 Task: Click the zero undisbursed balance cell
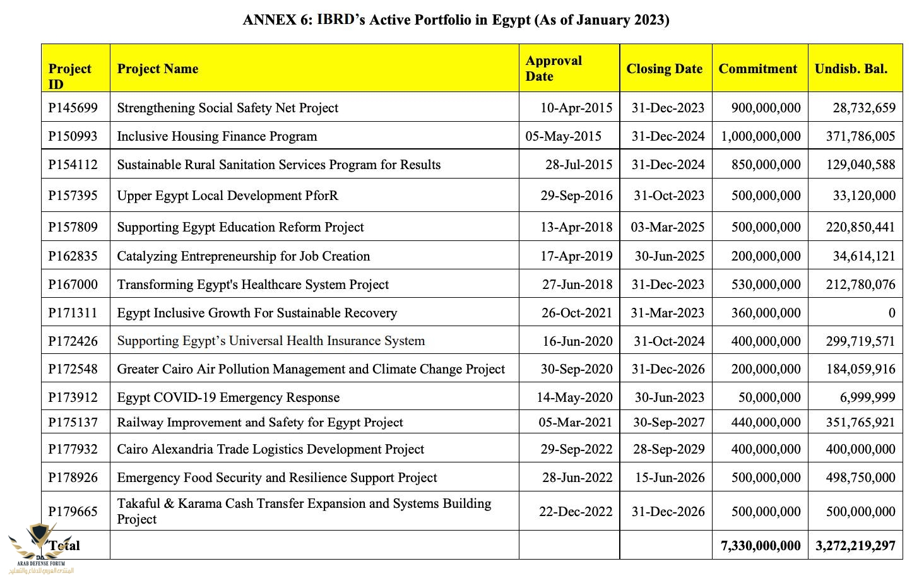(891, 313)
